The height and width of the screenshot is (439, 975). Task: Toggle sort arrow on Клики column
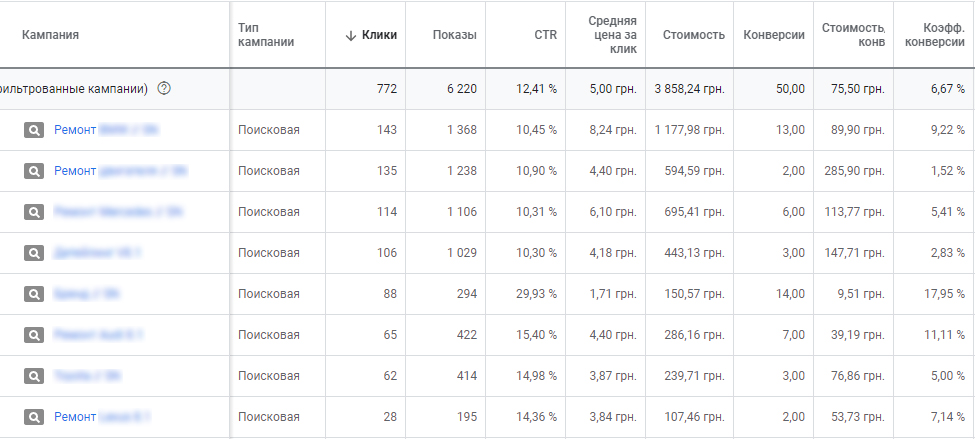(351, 35)
